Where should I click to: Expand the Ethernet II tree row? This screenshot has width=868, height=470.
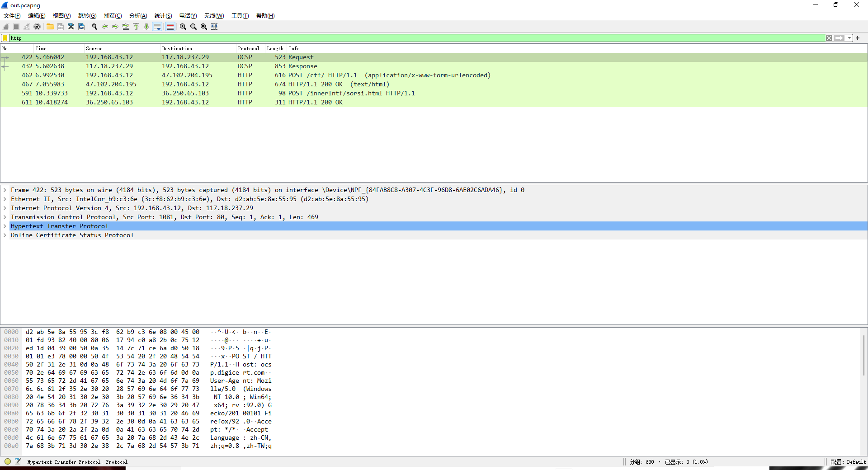click(x=5, y=199)
